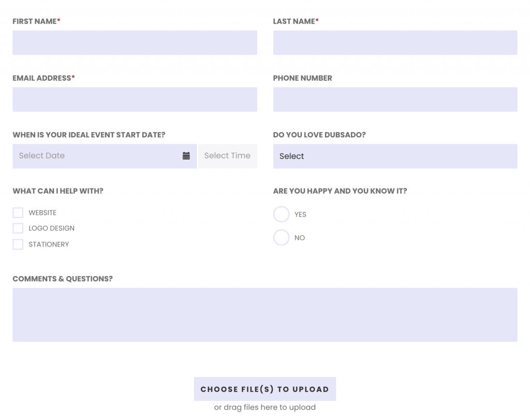530x420 pixels.
Task: Click the Logo Design option label
Action: (x=51, y=228)
